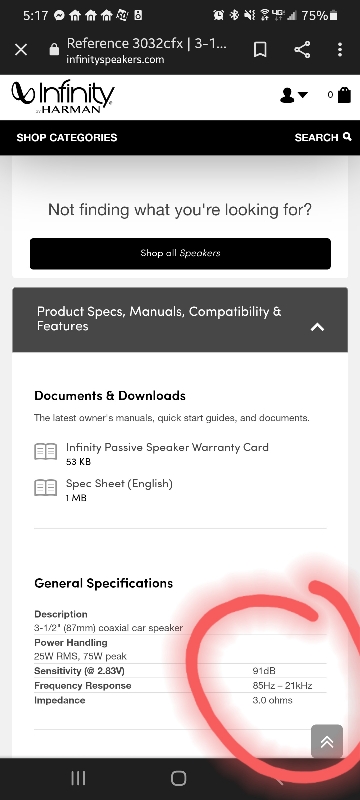Tap the Warranty Card book icon
Screen dimensions: 360x800
(x=45, y=452)
